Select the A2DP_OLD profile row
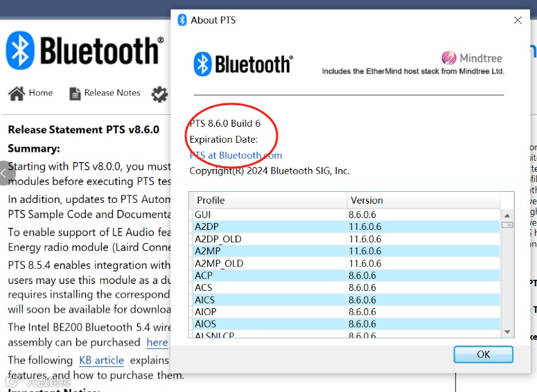This screenshot has width=537, height=392. [x=346, y=239]
